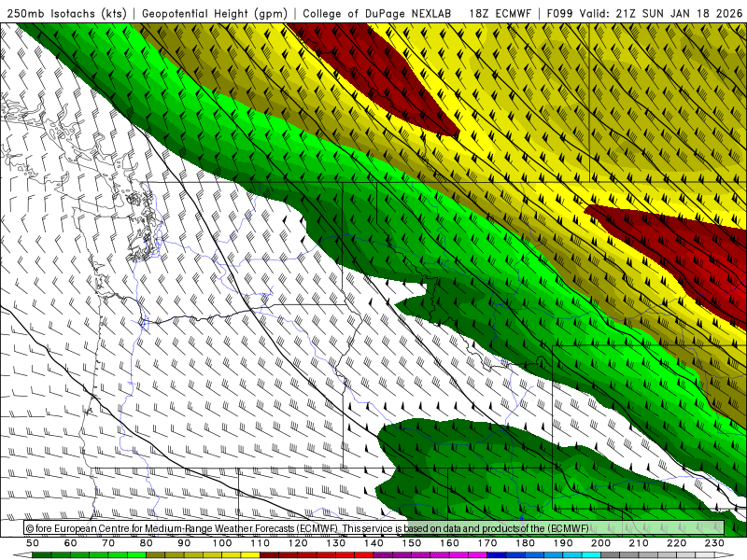
Task: Click the "230" color scale label
Action: point(714,543)
